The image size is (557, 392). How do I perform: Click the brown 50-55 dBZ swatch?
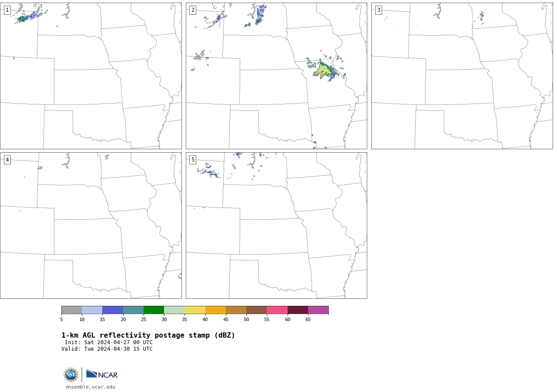[256, 310]
